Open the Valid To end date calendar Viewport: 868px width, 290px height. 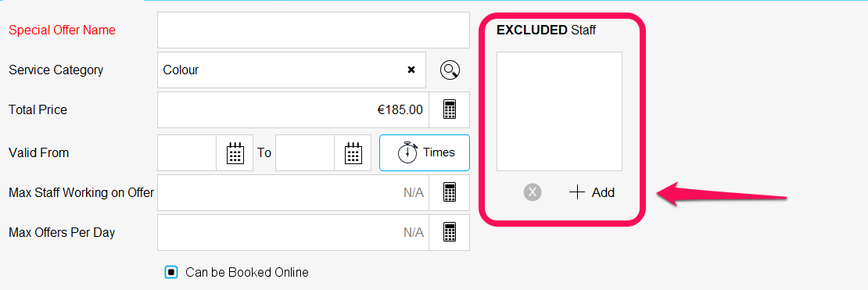(x=353, y=152)
